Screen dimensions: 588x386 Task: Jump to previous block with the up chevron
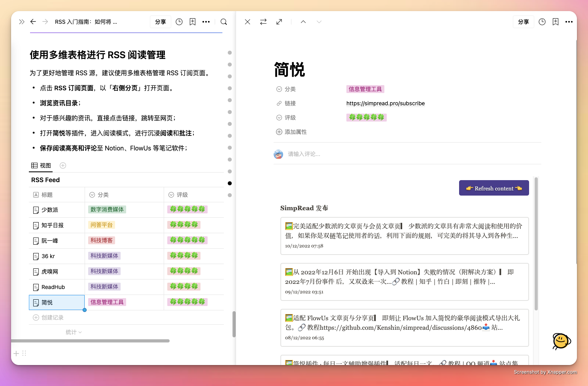click(x=303, y=22)
